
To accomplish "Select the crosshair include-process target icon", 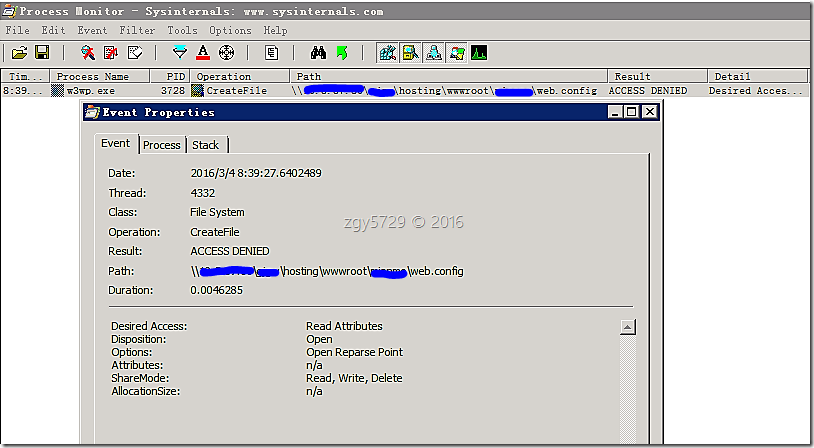I will tap(226, 52).
